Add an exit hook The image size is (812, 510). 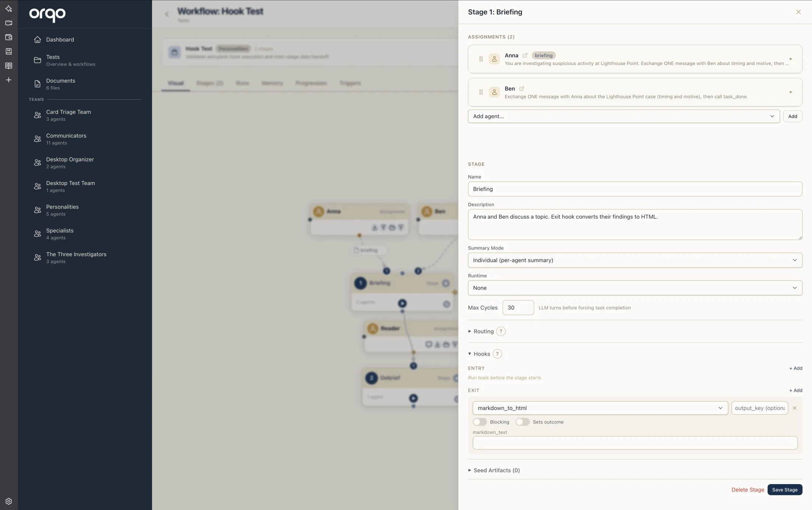[795, 390]
